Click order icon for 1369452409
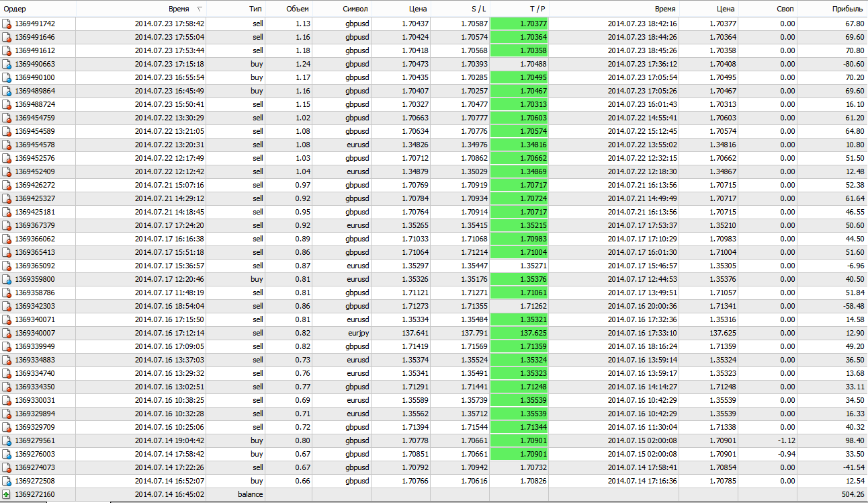Image resolution: width=868 pixels, height=503 pixels. tap(7, 171)
